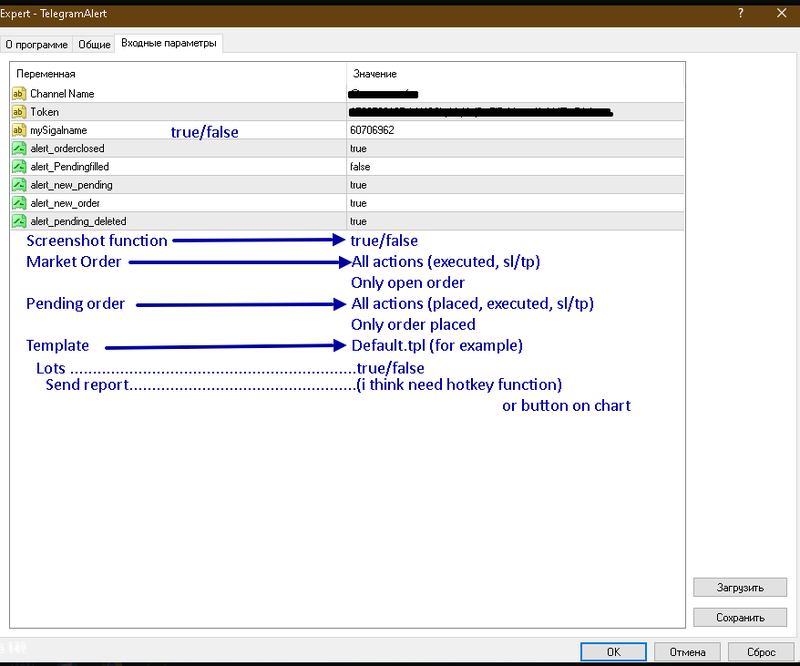Screen dimensions: 800x666
Task: Select the mySigalname variable label
Action: (x=59, y=130)
